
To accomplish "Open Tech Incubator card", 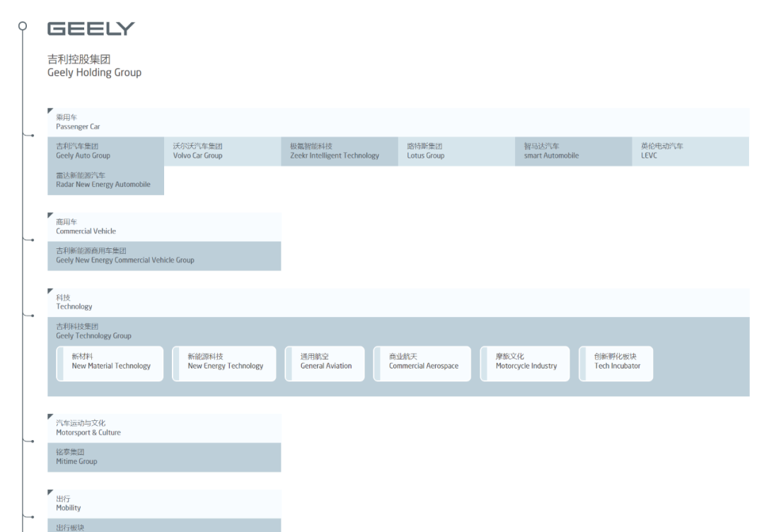I will coord(616,364).
